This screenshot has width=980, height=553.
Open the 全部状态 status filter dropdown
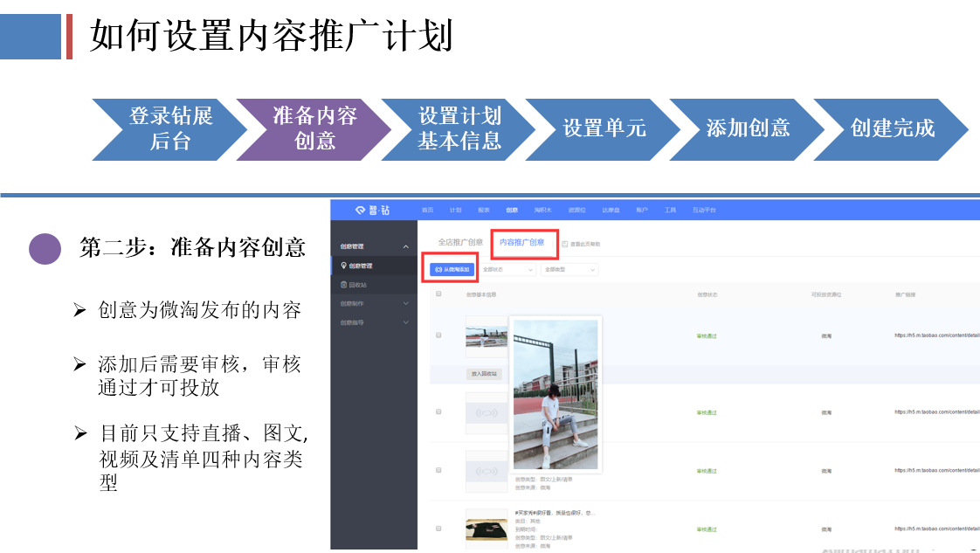pyautogui.click(x=507, y=269)
